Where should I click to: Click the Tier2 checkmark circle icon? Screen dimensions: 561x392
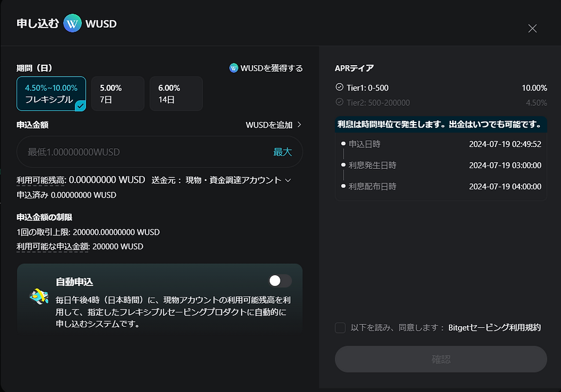[x=339, y=102]
